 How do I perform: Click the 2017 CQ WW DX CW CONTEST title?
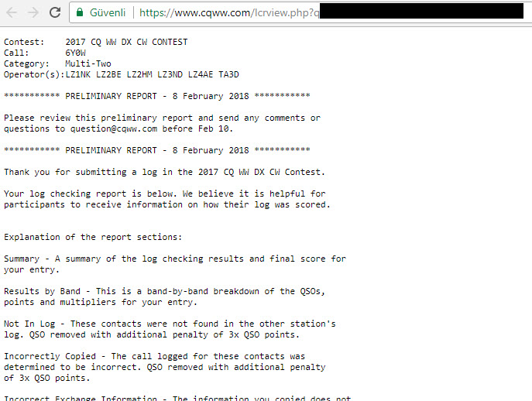(x=126, y=42)
